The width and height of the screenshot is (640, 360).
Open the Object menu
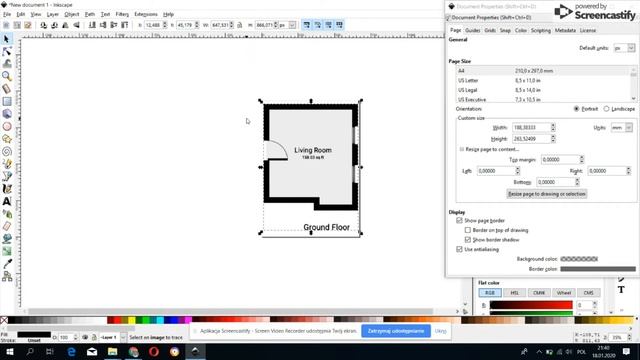pyautogui.click(x=71, y=14)
